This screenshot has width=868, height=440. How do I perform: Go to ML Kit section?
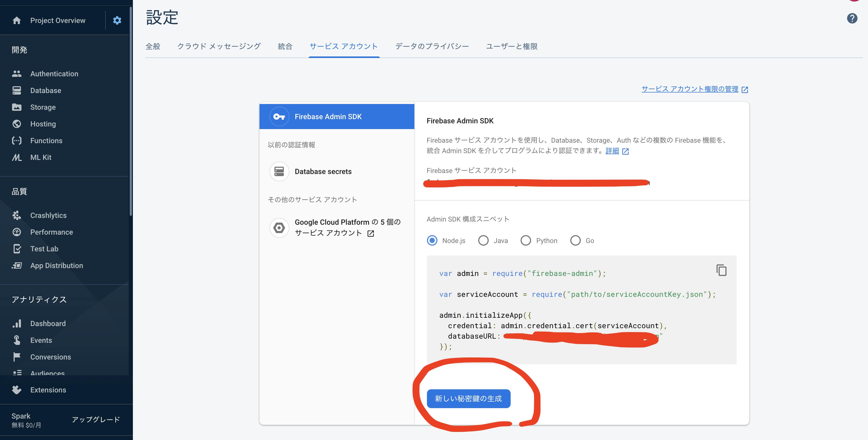tap(41, 158)
